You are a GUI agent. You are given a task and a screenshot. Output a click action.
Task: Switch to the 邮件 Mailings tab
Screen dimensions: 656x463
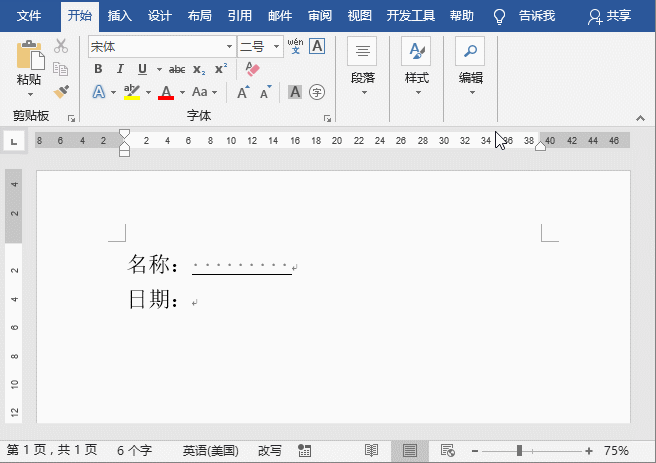(x=280, y=16)
